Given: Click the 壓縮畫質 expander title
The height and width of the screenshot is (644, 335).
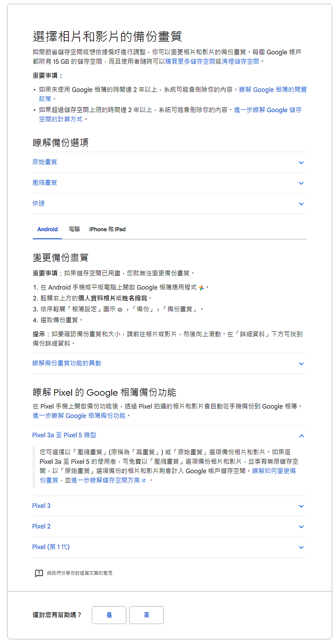Looking at the screenshot, I should click(45, 183).
